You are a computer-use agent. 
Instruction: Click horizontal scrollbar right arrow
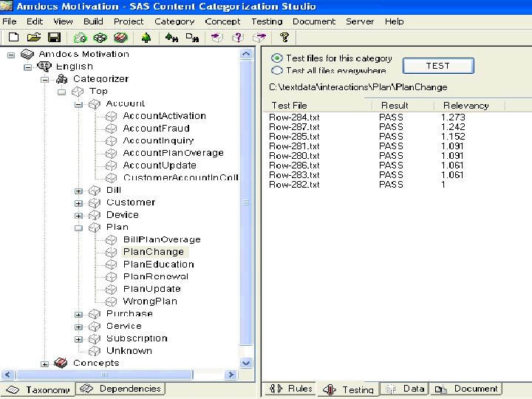pos(231,375)
